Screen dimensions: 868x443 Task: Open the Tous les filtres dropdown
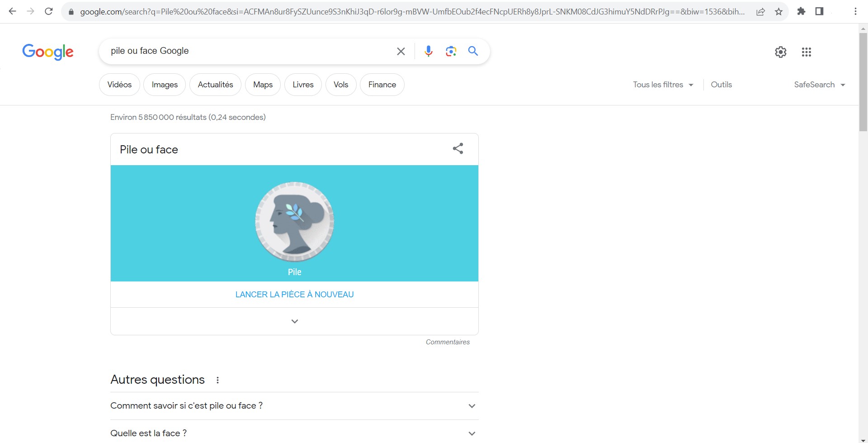point(663,85)
